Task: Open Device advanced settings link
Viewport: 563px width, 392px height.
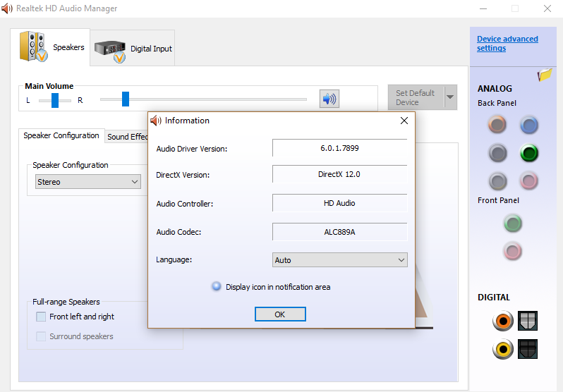Action: [507, 44]
